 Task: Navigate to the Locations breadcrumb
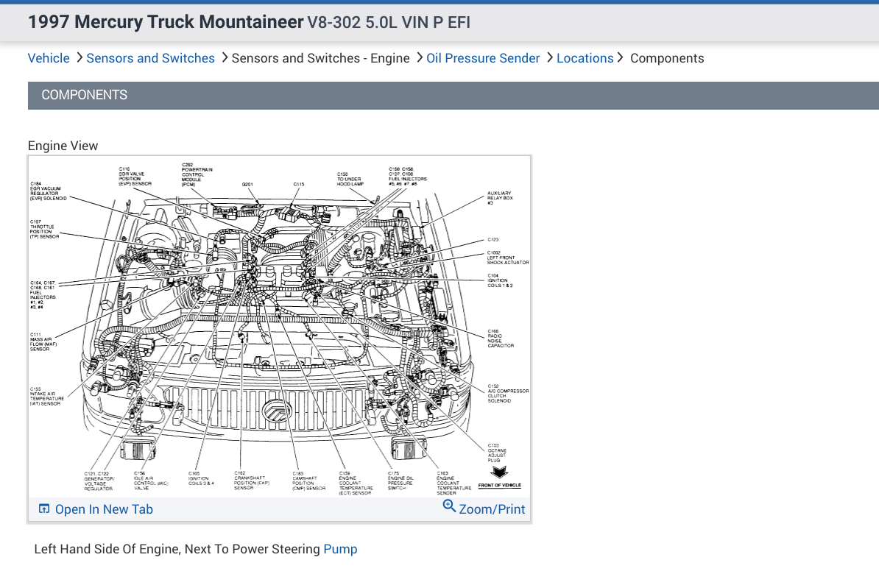[585, 58]
